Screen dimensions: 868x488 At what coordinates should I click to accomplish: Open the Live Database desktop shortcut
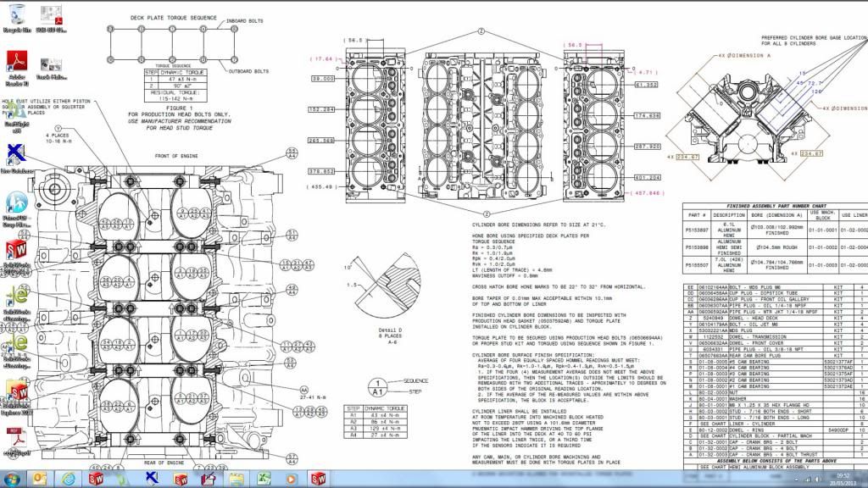[17, 155]
